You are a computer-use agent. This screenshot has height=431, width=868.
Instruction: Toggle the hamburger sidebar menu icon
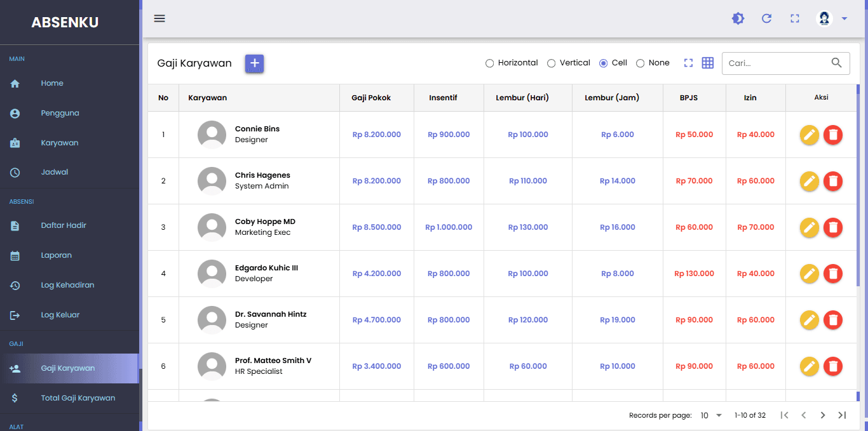[159, 18]
